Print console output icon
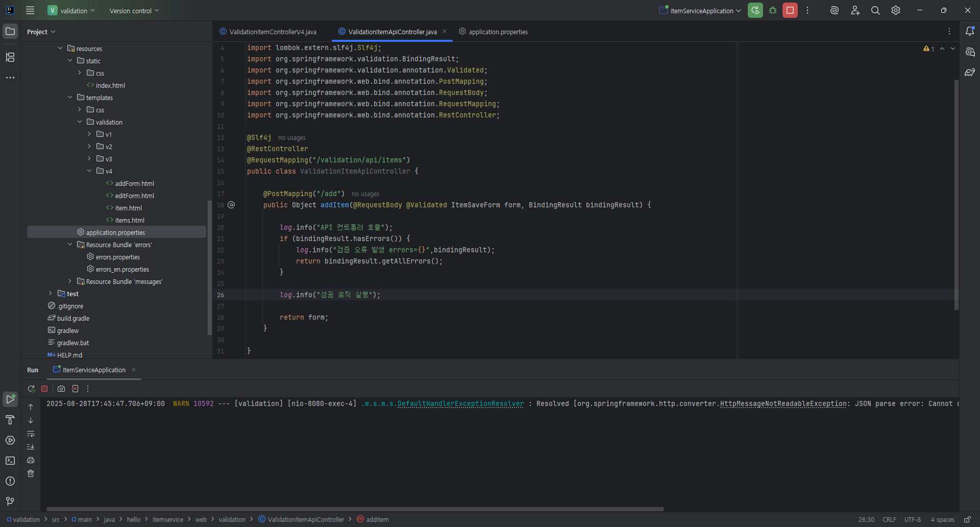This screenshot has width=980, height=527. pyautogui.click(x=31, y=460)
